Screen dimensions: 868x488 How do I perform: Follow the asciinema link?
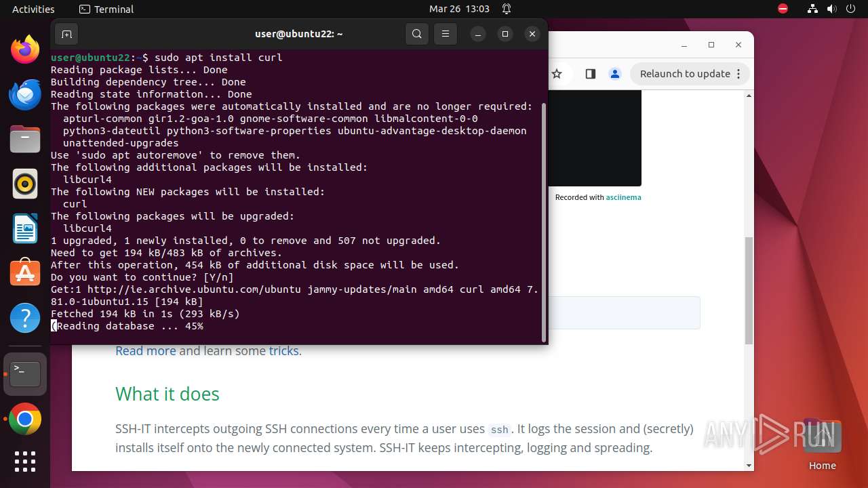[x=623, y=197]
